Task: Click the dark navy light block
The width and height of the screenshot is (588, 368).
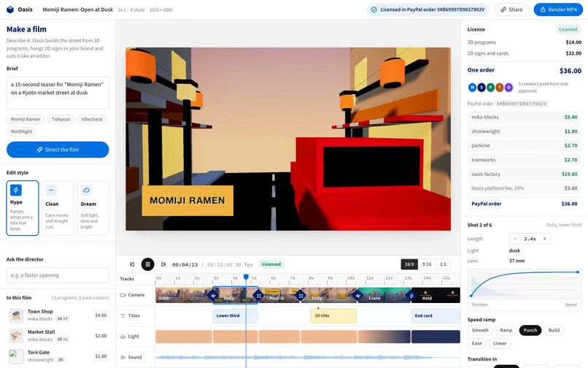Action: [436, 337]
